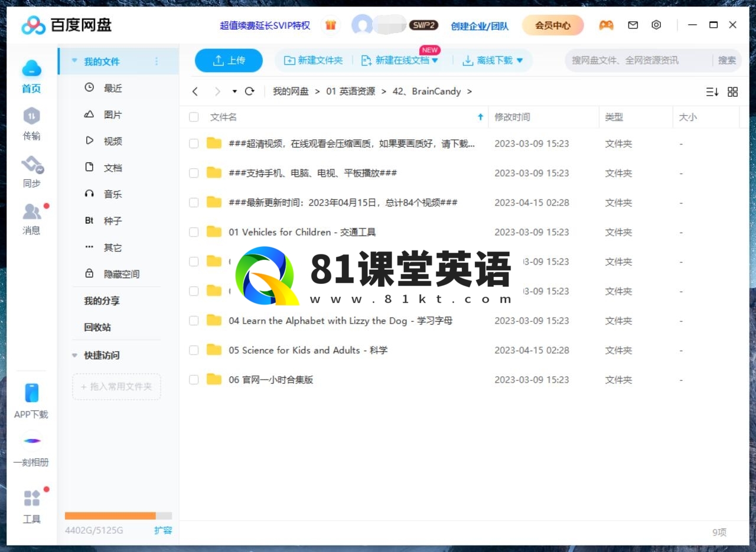Collapse the 快捷访问 section

tap(74, 355)
